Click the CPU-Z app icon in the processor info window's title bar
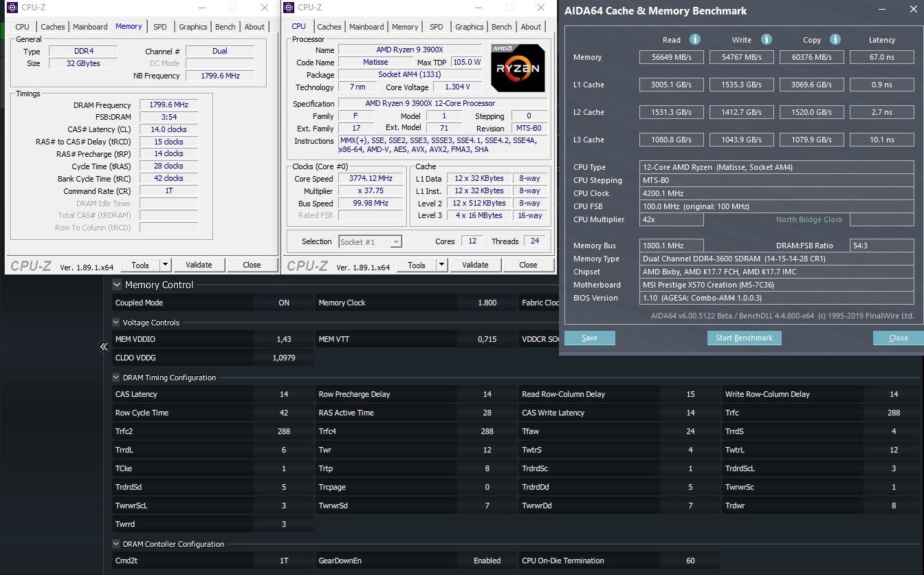Viewport: 924px width, 575px height. (289, 8)
